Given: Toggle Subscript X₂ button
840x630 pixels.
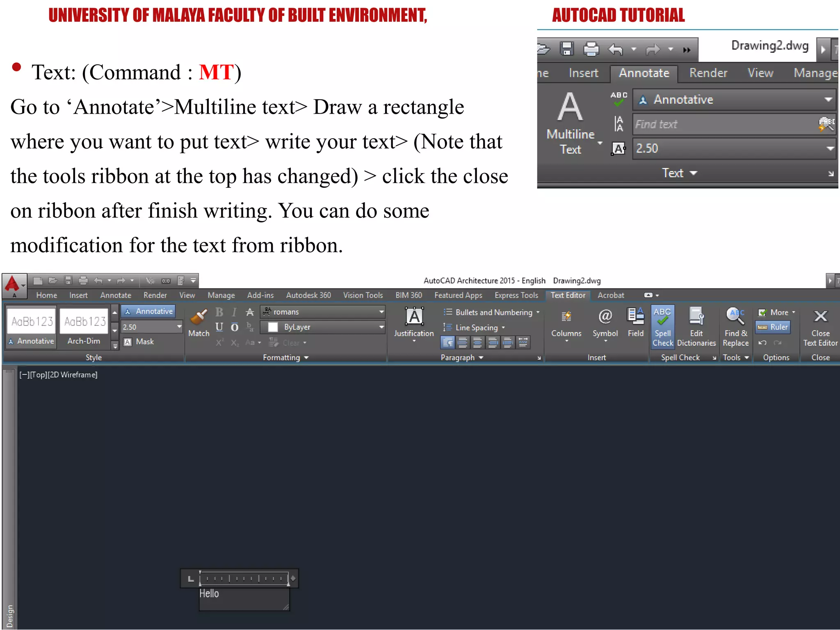Looking at the screenshot, I should pyautogui.click(x=235, y=342).
